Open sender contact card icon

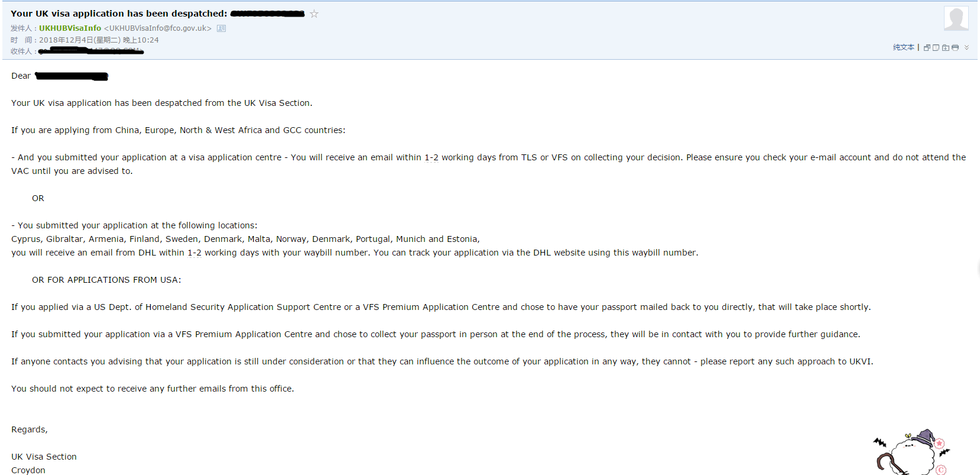coord(222,28)
